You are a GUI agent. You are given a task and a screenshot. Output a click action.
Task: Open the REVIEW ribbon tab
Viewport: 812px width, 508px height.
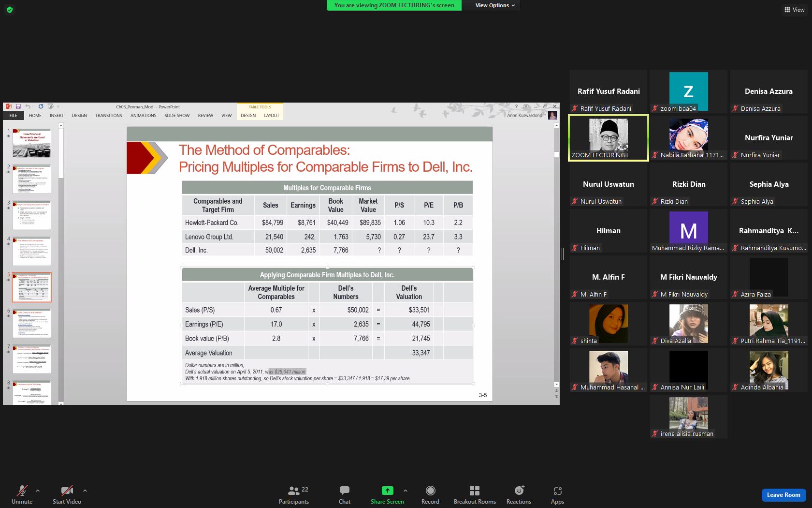[x=205, y=116]
